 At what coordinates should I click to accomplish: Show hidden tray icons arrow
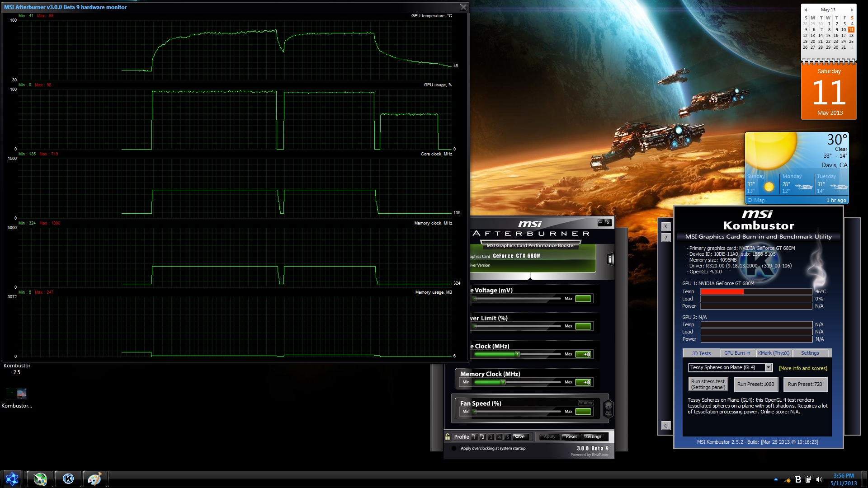pos(776,479)
